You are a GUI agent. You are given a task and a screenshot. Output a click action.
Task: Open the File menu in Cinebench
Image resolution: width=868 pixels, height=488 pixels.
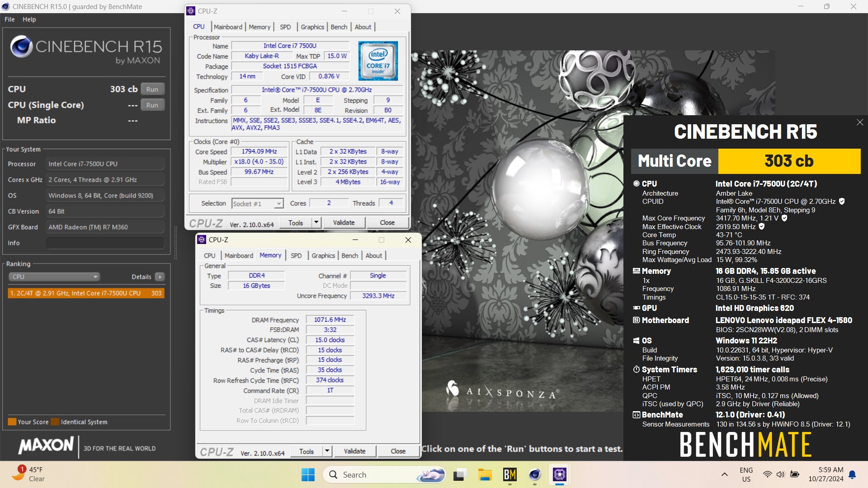pyautogui.click(x=9, y=19)
